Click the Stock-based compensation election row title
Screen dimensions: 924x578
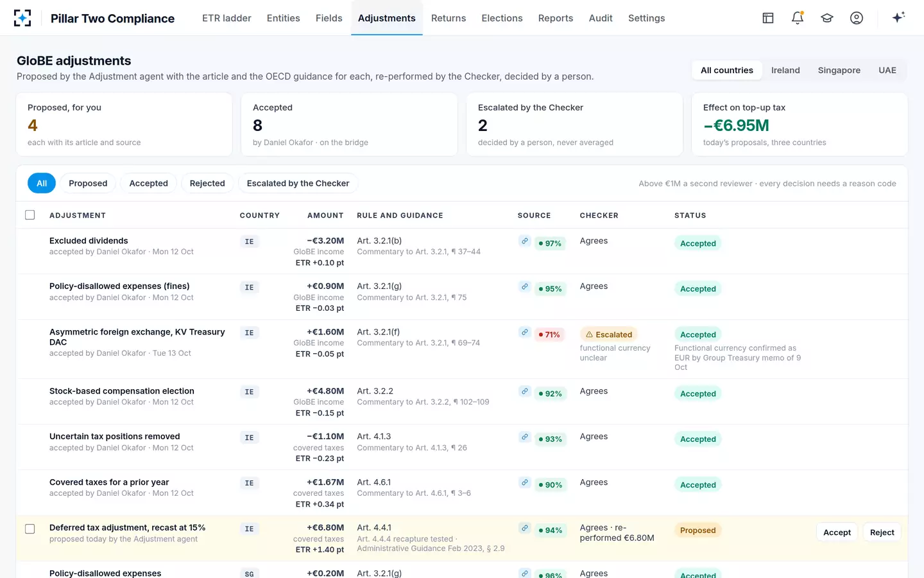click(x=122, y=391)
